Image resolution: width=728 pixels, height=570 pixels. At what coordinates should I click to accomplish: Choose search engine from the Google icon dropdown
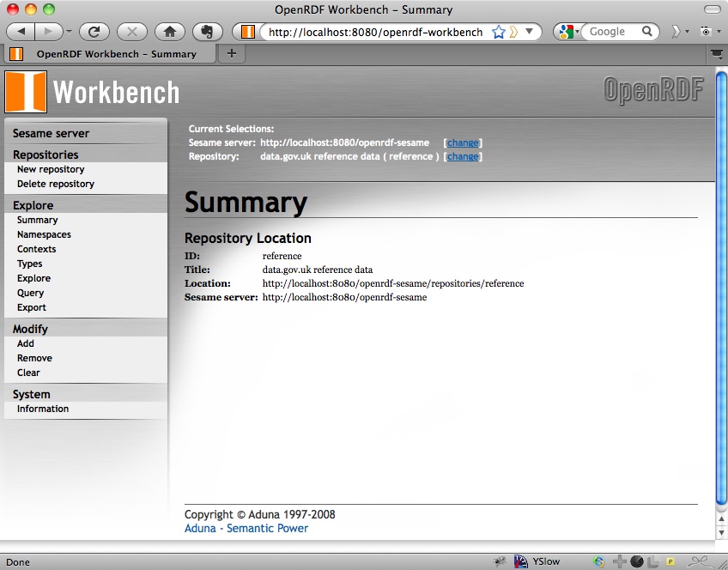click(x=568, y=31)
